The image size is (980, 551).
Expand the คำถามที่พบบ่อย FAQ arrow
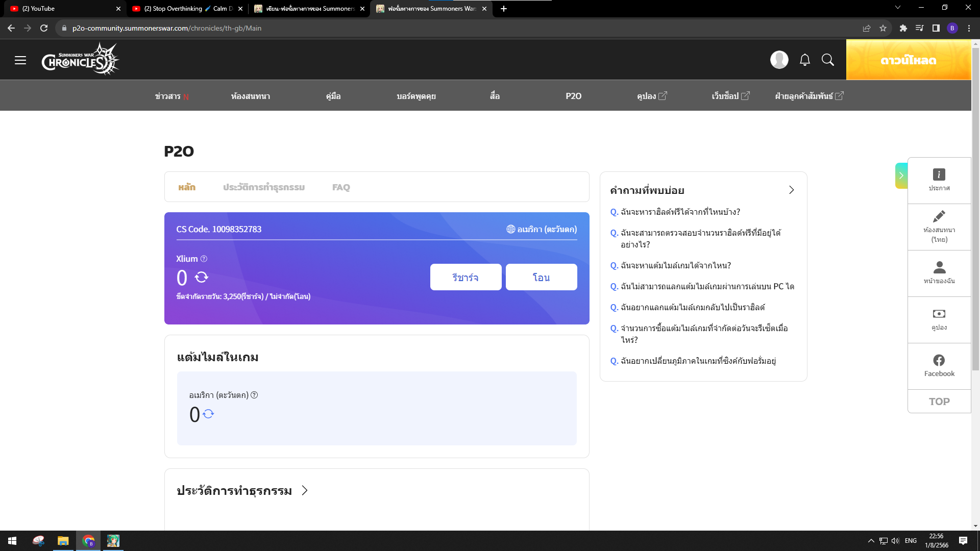791,190
